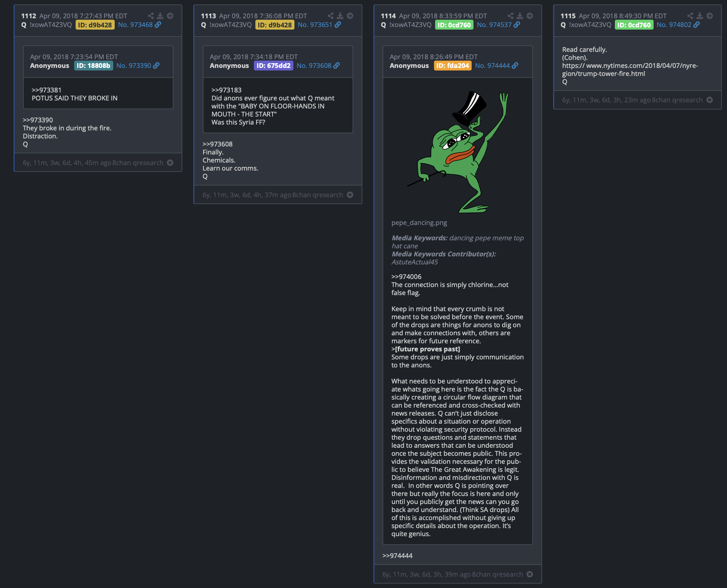The image size is (727, 588).
Task: Click '8chan qresearch' in post 1112's footer
Action: [x=138, y=163]
